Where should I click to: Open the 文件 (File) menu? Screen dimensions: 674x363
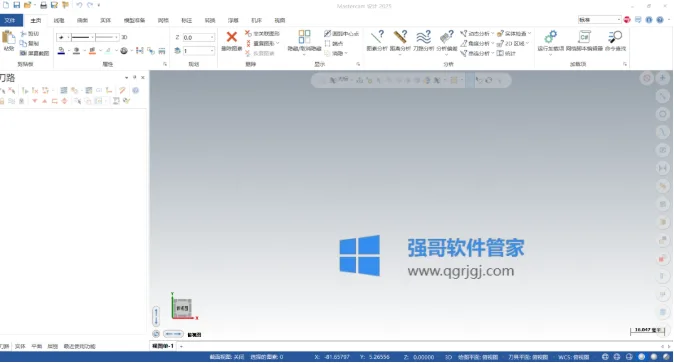point(10,20)
